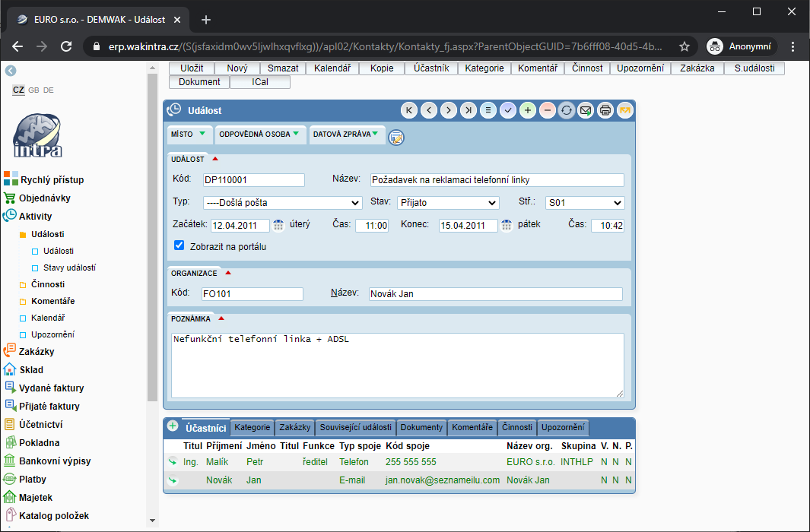The width and height of the screenshot is (810, 532).
Task: Click the send email envelope icon
Action: click(x=586, y=110)
